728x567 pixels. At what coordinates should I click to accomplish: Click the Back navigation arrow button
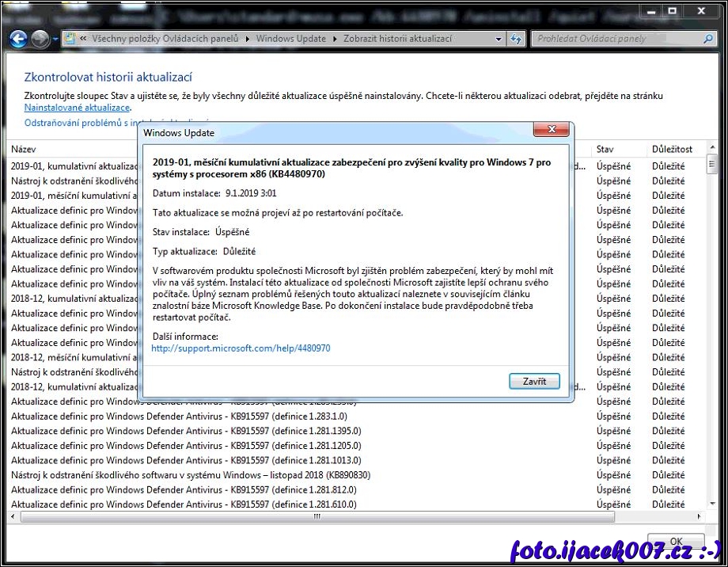(18, 38)
